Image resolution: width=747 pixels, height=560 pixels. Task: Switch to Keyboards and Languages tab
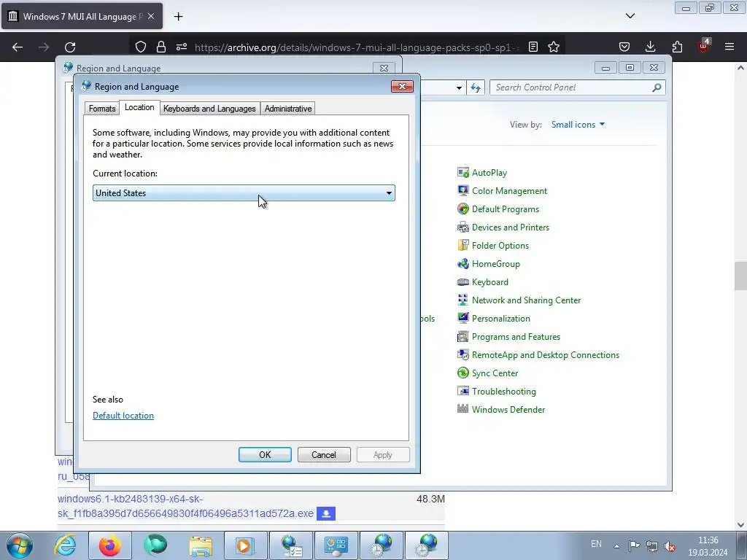pyautogui.click(x=209, y=109)
